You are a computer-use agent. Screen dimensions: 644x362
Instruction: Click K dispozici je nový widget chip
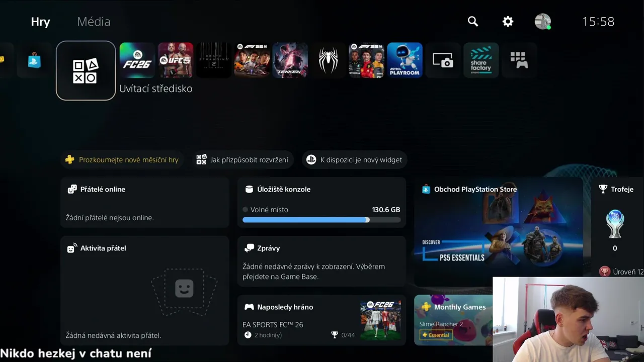click(x=354, y=160)
